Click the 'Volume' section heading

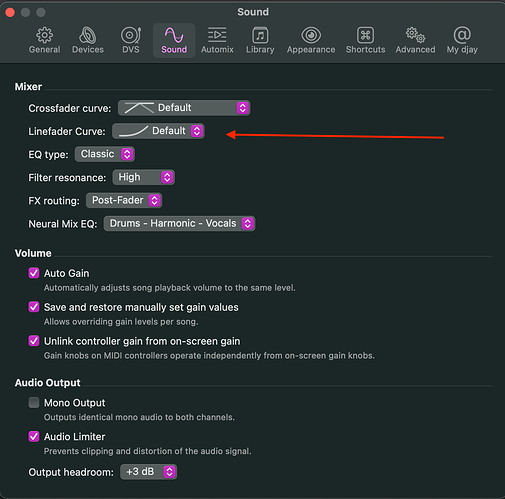point(33,253)
